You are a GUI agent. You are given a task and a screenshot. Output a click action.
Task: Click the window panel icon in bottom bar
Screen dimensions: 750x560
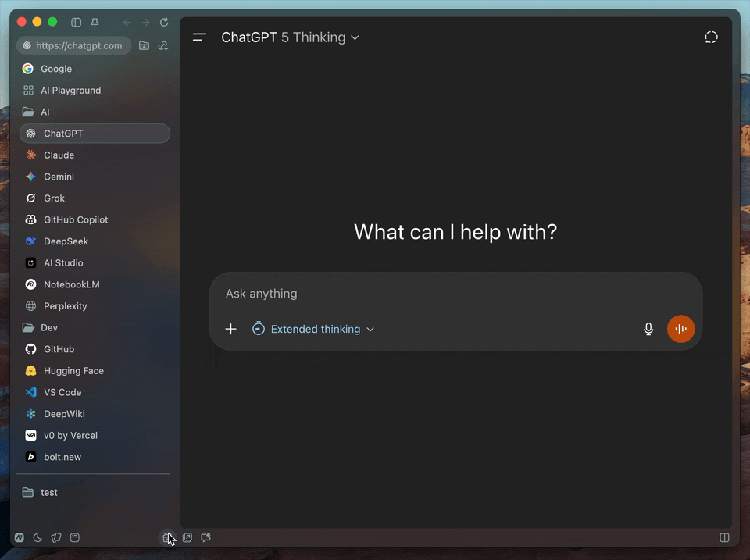[75, 537]
